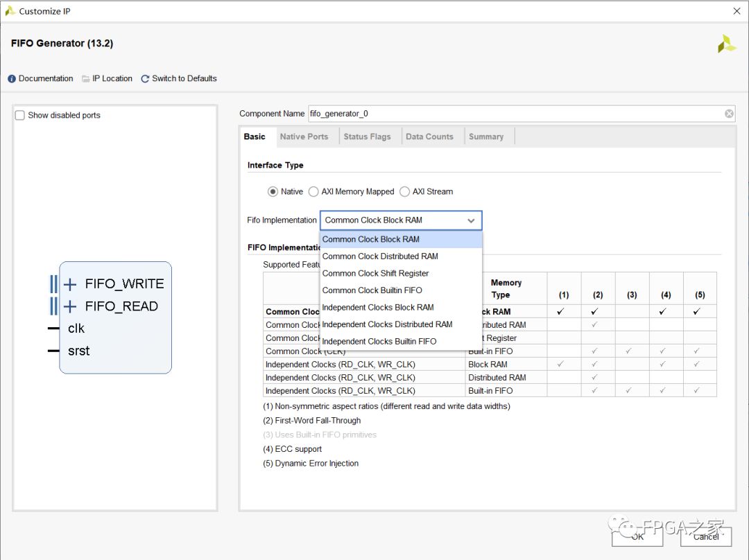The image size is (749, 560).
Task: Click the FIFO_READ port label
Action: 121,306
